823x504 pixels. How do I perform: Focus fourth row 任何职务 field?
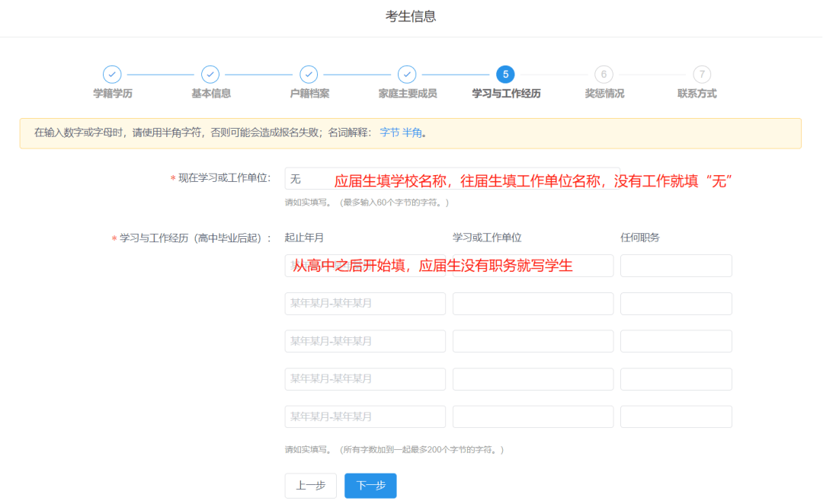point(676,379)
